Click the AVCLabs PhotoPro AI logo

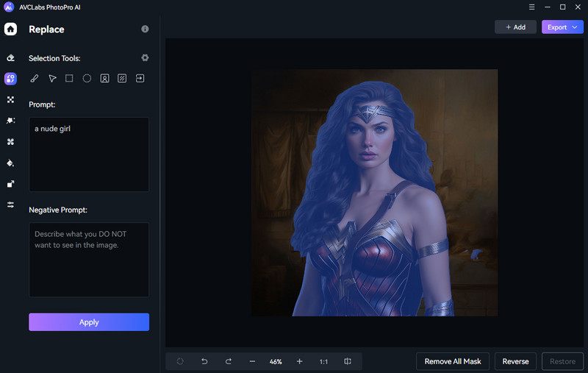[9, 7]
